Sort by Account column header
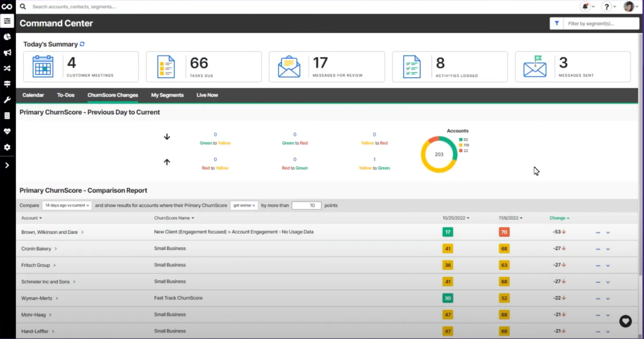This screenshot has width=644, height=339. [x=31, y=218]
